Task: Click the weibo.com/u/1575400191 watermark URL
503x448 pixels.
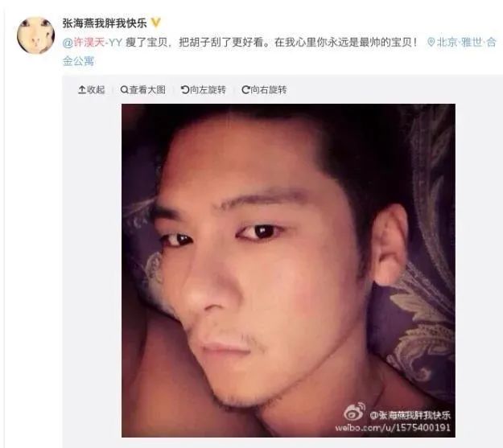Action: tap(393, 428)
